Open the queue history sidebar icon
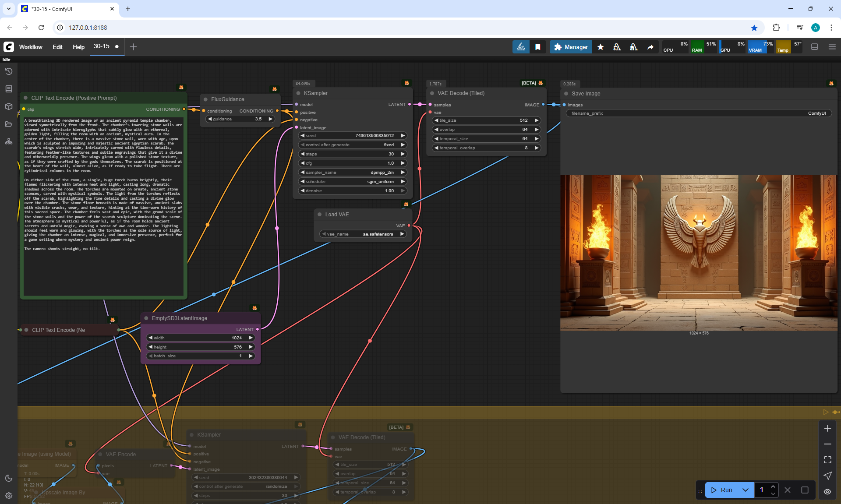 click(9, 71)
